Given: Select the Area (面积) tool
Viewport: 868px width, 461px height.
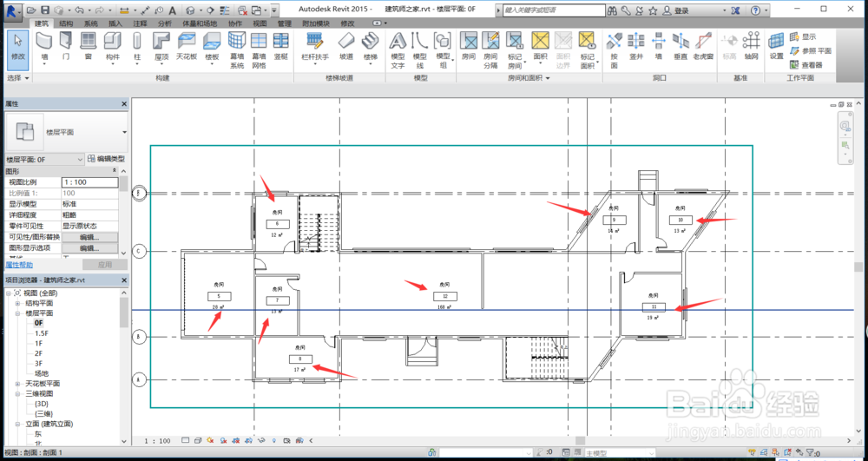Looking at the screenshot, I should pos(540,47).
